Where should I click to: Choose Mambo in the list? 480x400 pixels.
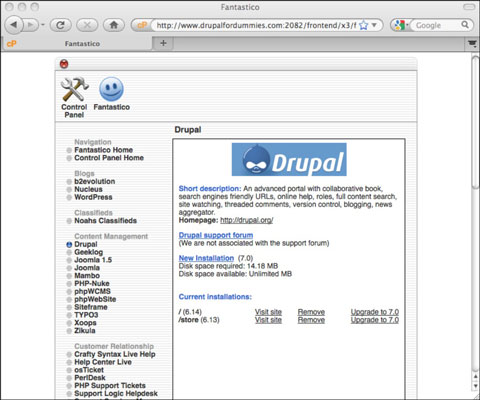tap(87, 276)
